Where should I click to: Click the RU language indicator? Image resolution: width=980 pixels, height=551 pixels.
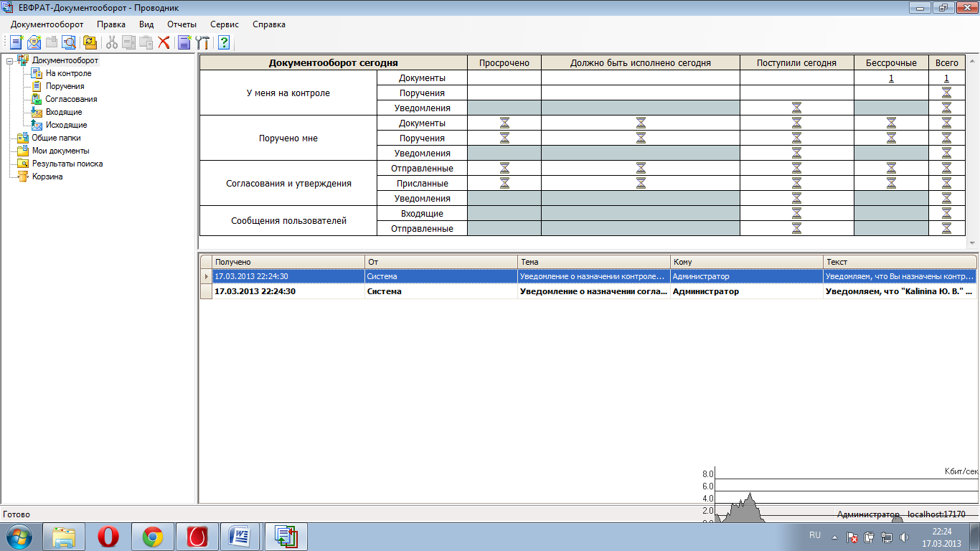click(x=815, y=535)
